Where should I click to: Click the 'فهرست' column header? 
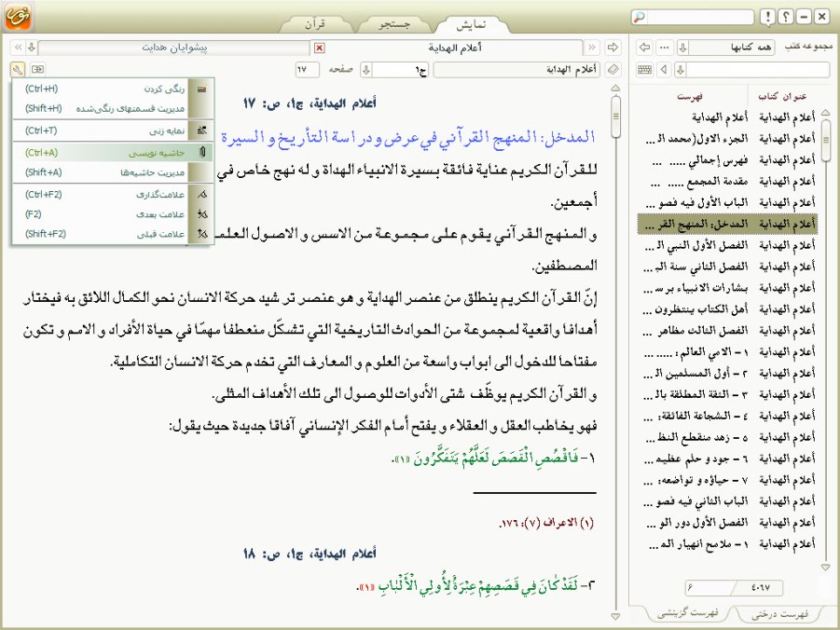[690, 97]
